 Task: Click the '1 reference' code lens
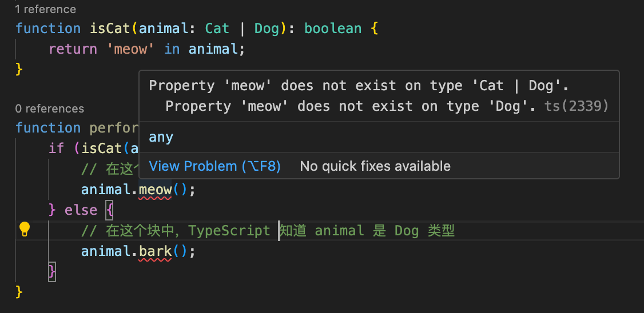point(45,9)
